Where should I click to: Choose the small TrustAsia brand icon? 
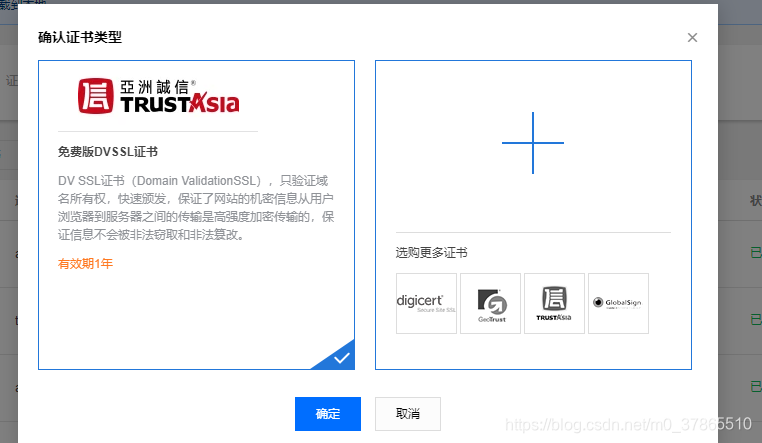point(554,303)
